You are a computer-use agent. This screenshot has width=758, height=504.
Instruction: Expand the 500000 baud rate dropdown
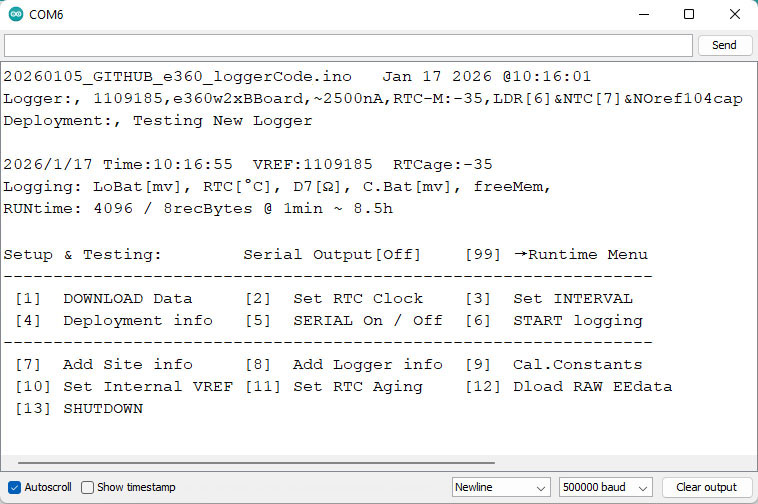(x=605, y=487)
